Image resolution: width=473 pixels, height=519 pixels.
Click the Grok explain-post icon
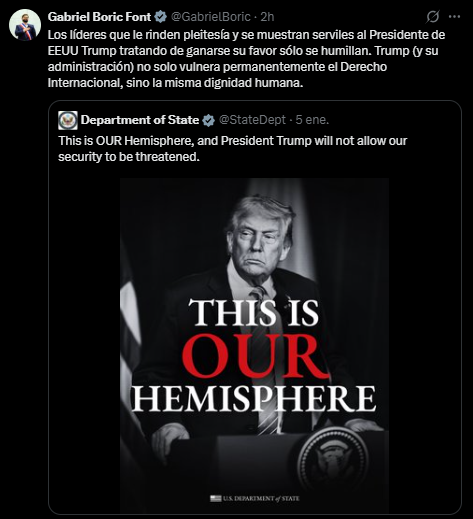point(432,16)
